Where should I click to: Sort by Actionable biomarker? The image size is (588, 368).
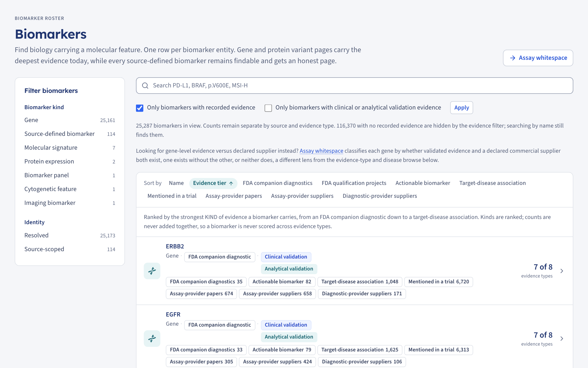tap(423, 183)
